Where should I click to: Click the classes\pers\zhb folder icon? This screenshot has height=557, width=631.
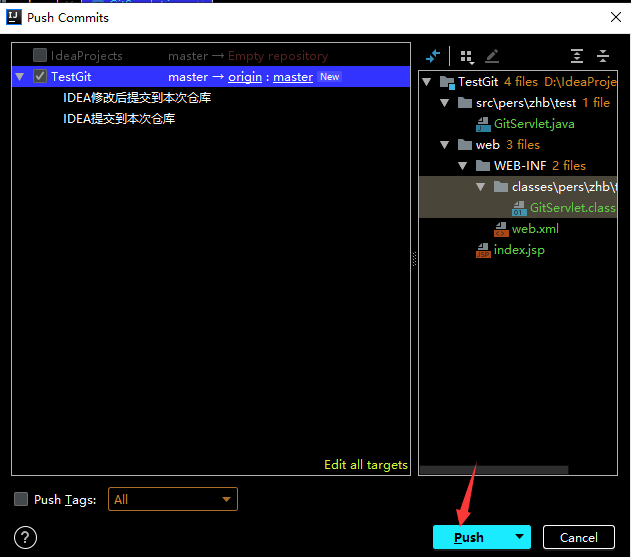pos(501,187)
